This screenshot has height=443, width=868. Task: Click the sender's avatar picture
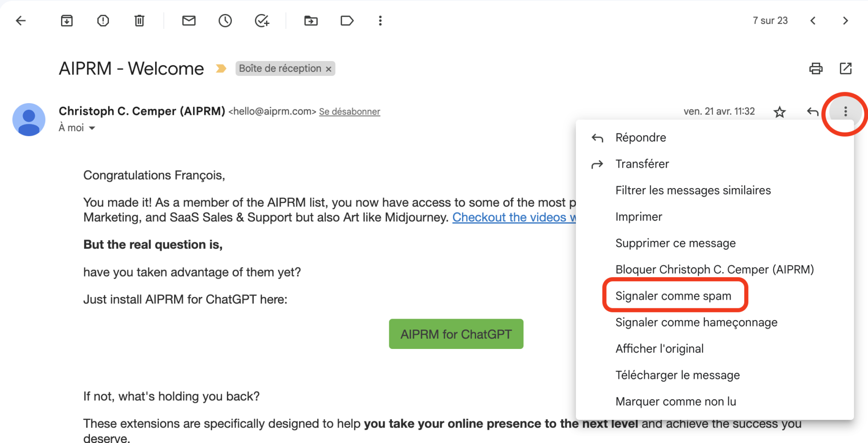pos(29,120)
